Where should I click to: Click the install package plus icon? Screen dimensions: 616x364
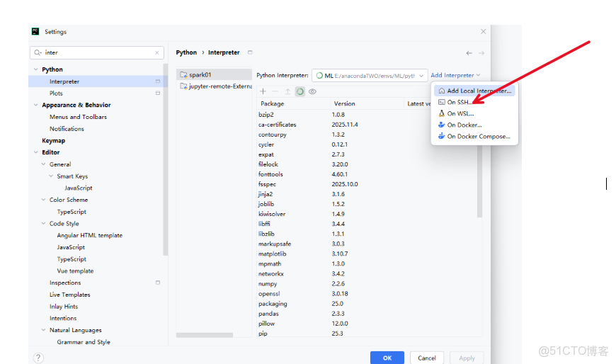click(x=263, y=91)
